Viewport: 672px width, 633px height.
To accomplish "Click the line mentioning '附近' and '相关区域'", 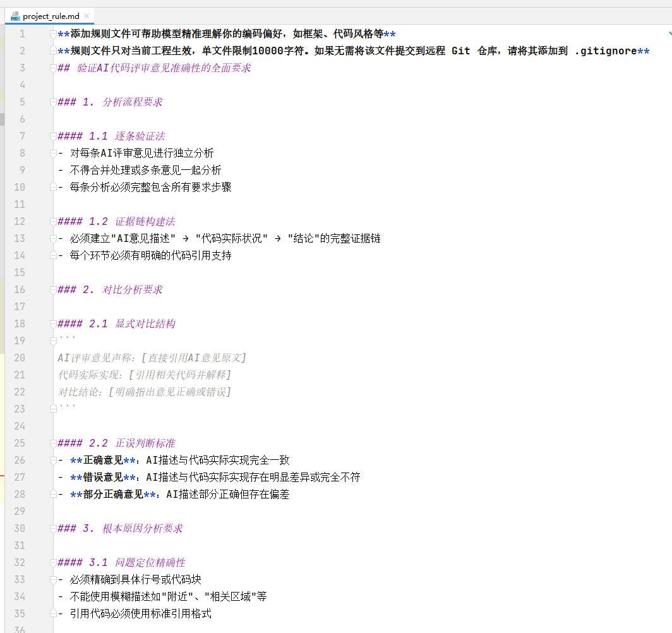I will pyautogui.click(x=168, y=596).
